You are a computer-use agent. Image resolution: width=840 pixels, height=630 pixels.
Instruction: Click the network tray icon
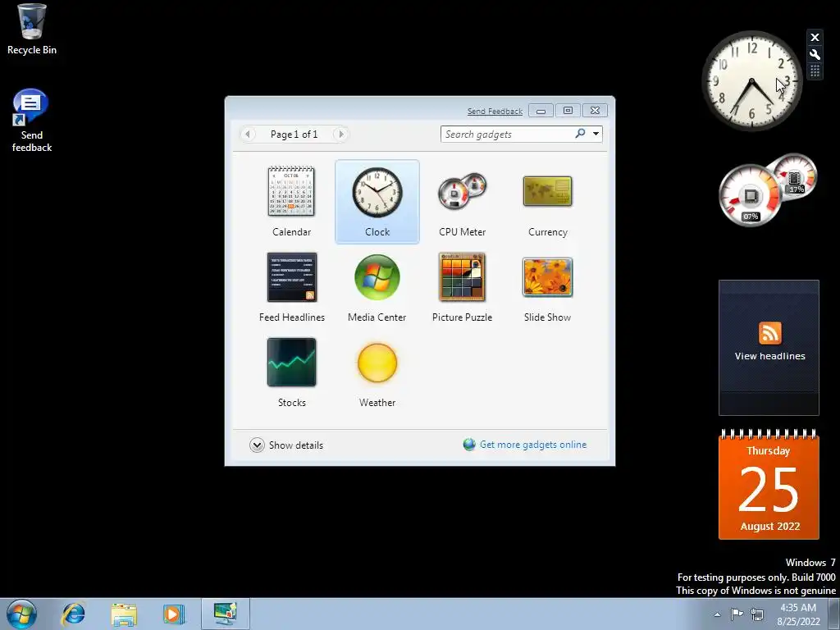(757, 614)
